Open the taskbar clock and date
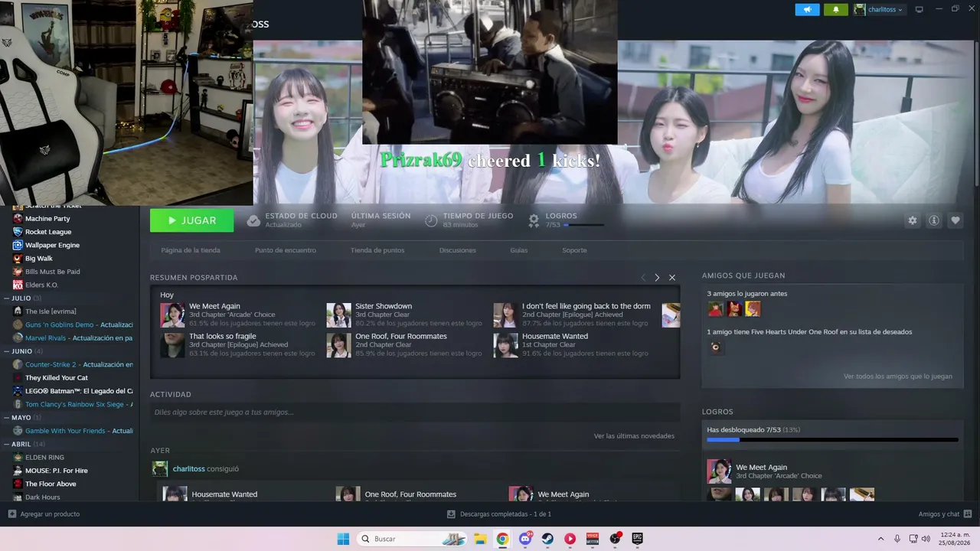980x551 pixels. click(x=955, y=539)
